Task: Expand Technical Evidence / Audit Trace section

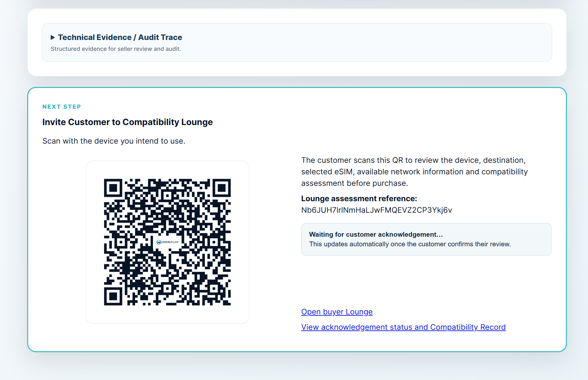Action: coord(117,37)
